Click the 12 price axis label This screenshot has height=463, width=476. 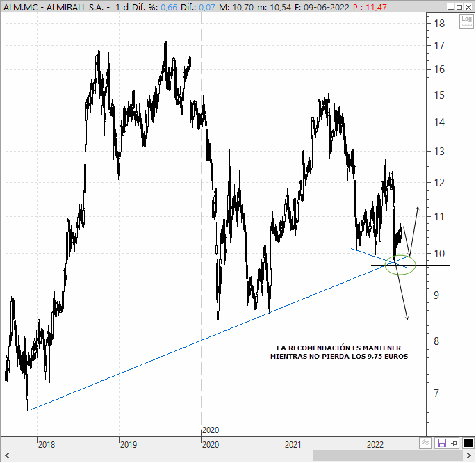click(439, 183)
